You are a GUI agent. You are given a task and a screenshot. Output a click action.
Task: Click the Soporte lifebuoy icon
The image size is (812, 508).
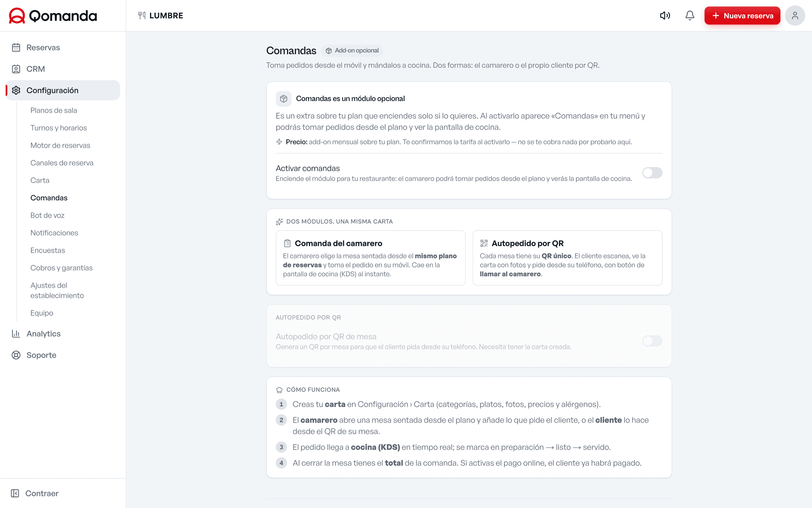pyautogui.click(x=16, y=355)
